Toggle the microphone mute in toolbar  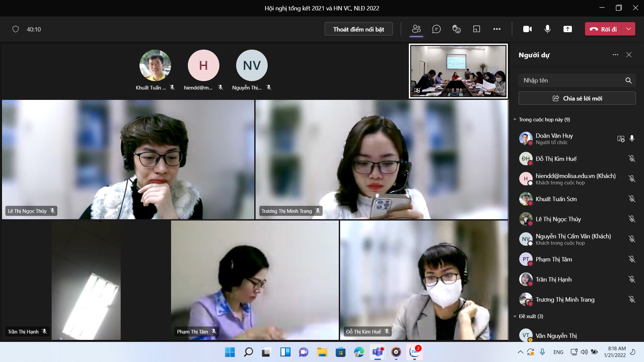pyautogui.click(x=547, y=29)
